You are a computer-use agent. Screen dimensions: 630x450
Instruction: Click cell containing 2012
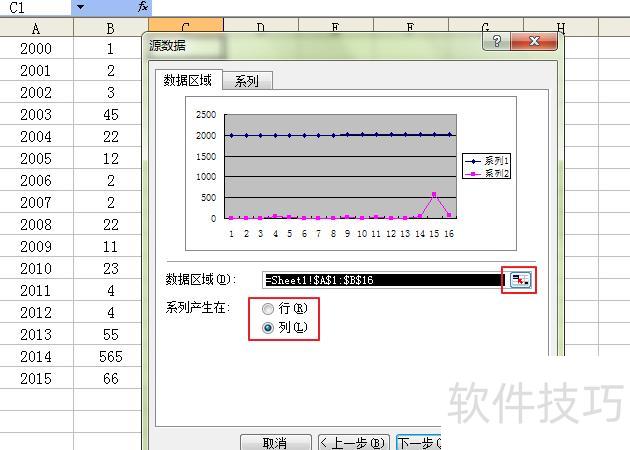[x=36, y=313]
